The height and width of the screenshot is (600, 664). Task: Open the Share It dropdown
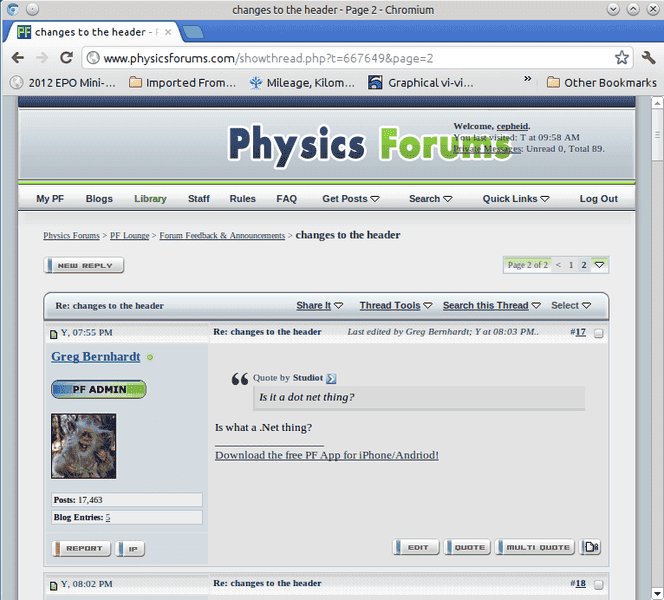coord(319,305)
